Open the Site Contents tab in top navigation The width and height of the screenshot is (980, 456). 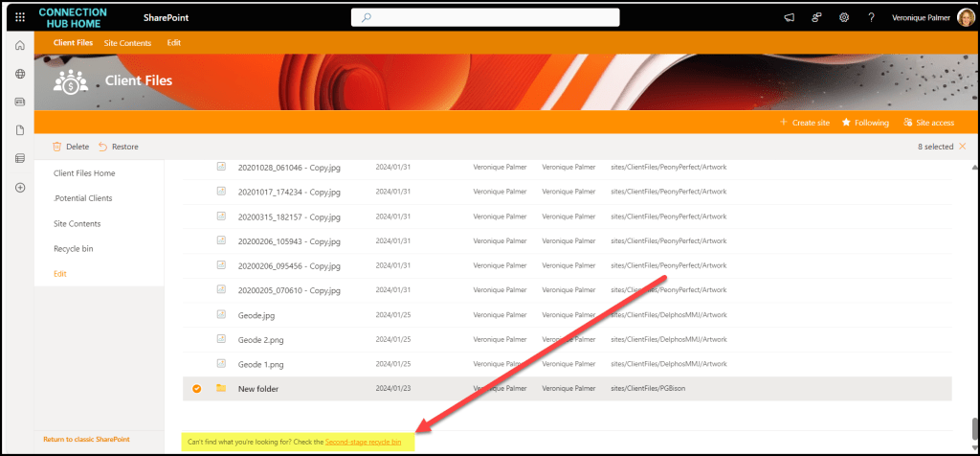tap(127, 43)
